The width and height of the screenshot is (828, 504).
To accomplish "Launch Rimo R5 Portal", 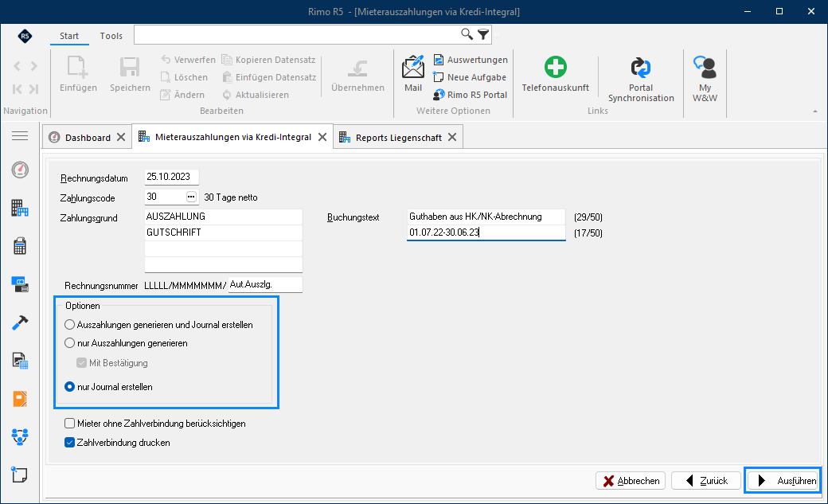I will [x=470, y=95].
